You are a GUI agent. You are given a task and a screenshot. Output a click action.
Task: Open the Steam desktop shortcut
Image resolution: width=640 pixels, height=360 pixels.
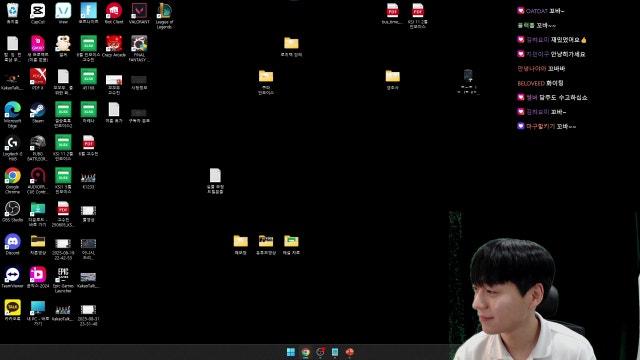pyautogui.click(x=38, y=112)
